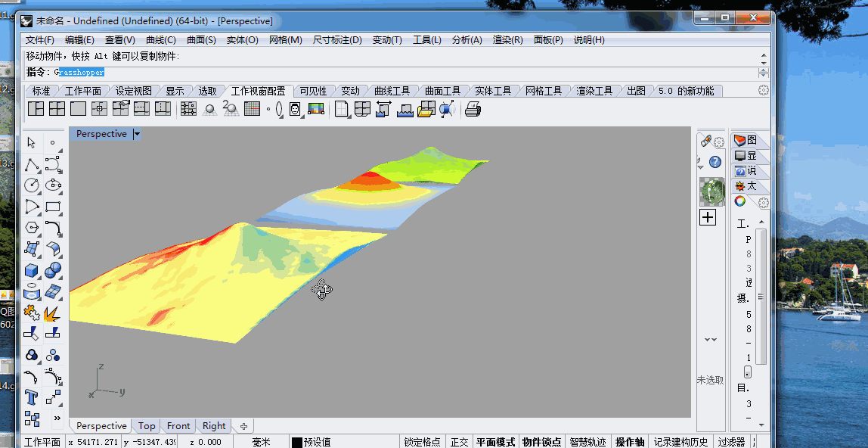Open the 太 sun panel tab
Screen dimensions: 868x448
[746, 186]
